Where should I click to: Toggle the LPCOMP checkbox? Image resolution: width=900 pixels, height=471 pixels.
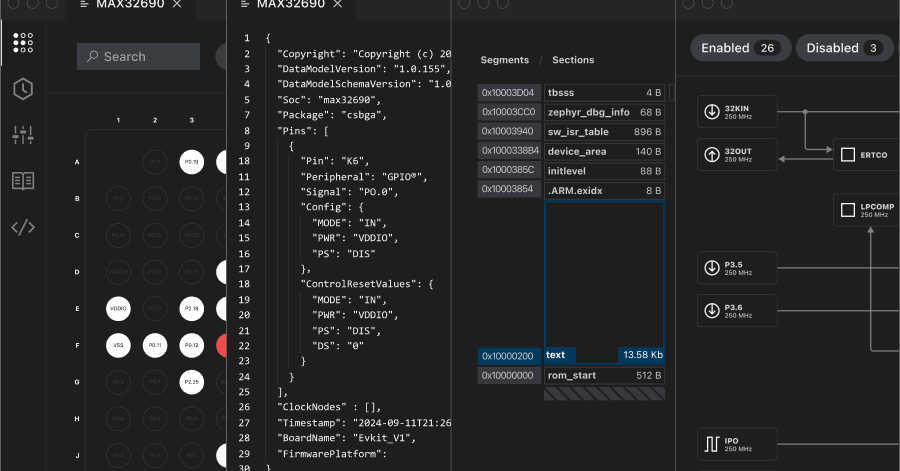[x=847, y=210]
